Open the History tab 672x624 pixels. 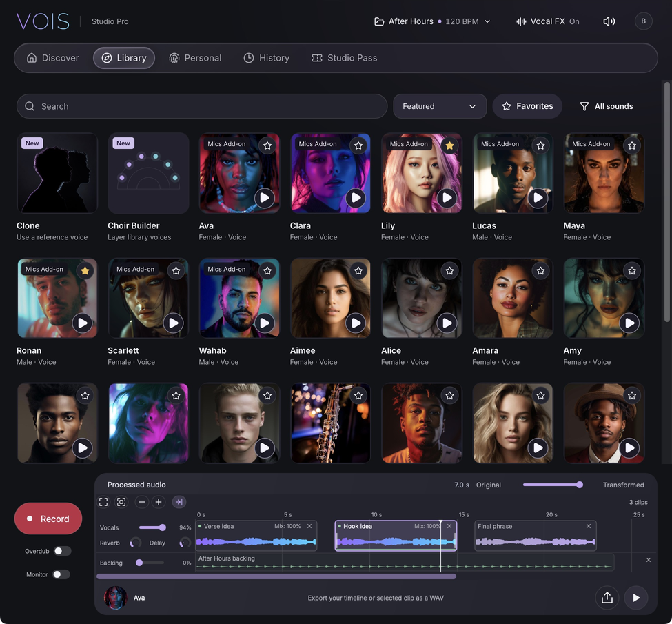tap(267, 58)
